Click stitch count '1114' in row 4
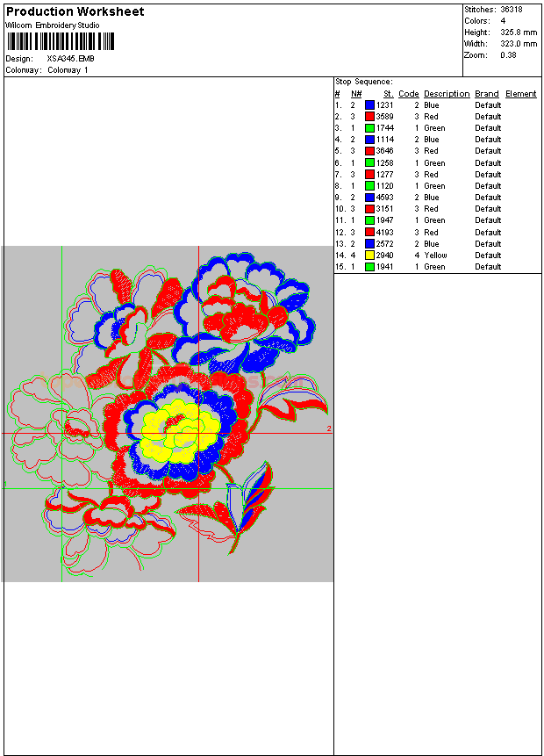This screenshot has height=756, width=544. click(384, 140)
